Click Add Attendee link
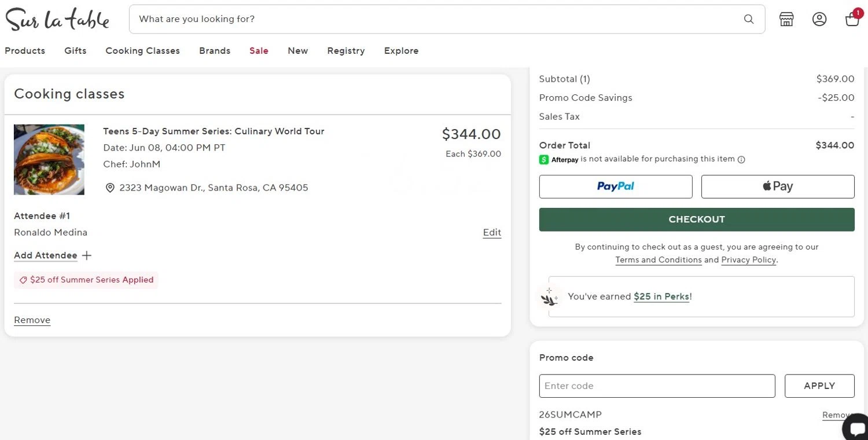The image size is (868, 440). (x=46, y=255)
